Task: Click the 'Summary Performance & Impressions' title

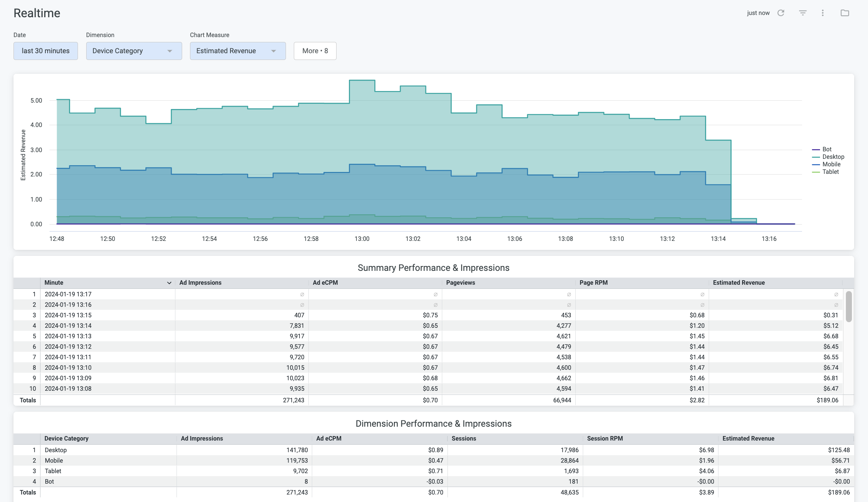Action: 434,268
